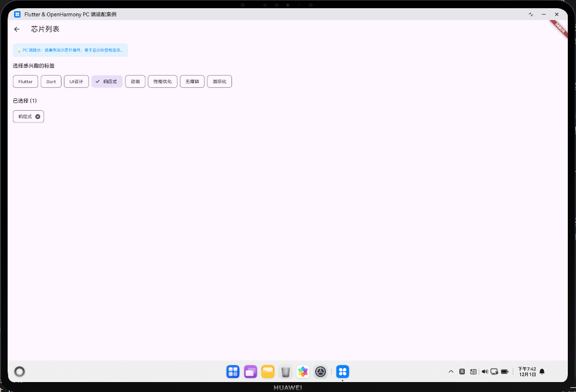Screen dimensions: 576x392
Task: Deselect the checked 响应式 filter chip
Action: [107, 81]
